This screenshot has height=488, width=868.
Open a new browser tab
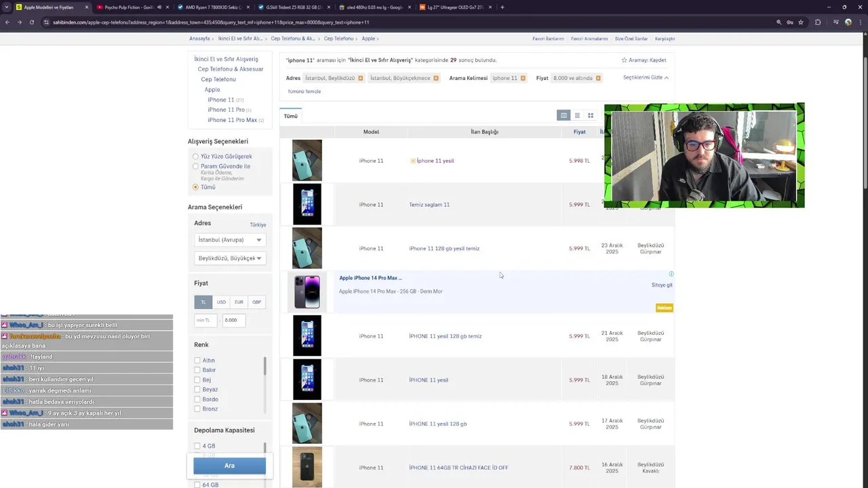(502, 7)
